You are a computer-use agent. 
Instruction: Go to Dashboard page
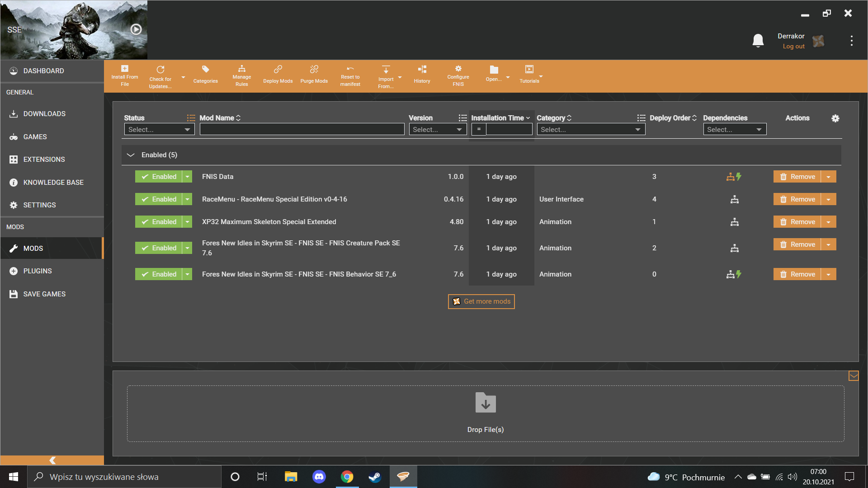52,71
